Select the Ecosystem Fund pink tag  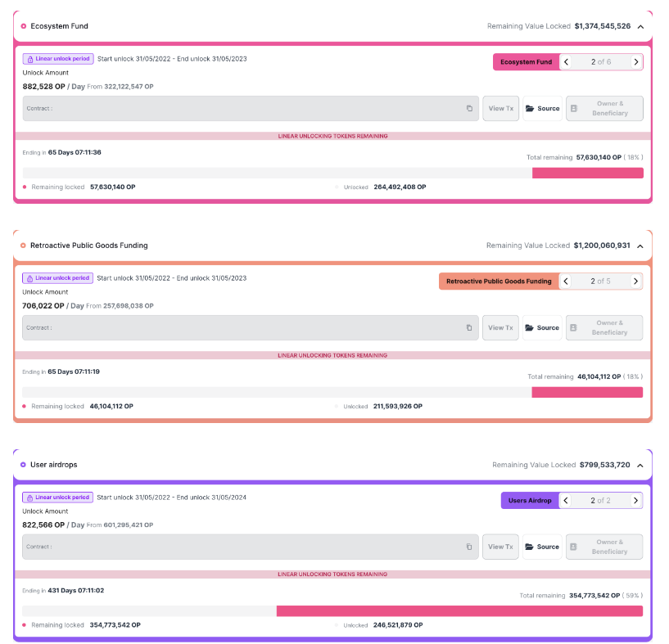click(x=526, y=62)
